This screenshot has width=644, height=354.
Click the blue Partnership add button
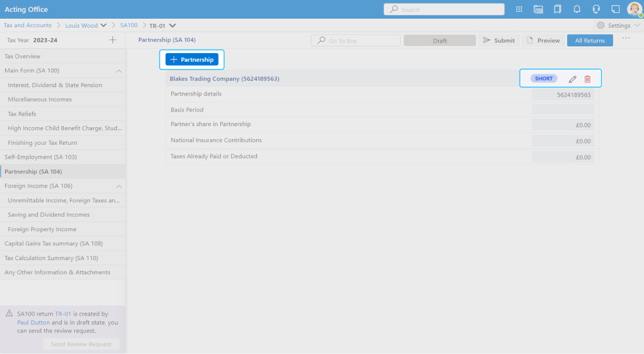click(x=192, y=59)
